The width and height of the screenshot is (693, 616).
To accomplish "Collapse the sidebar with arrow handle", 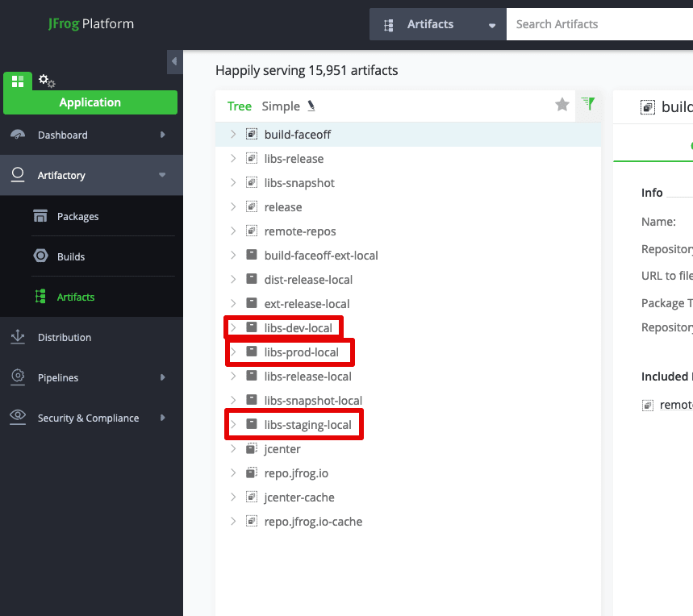I will tap(173, 61).
